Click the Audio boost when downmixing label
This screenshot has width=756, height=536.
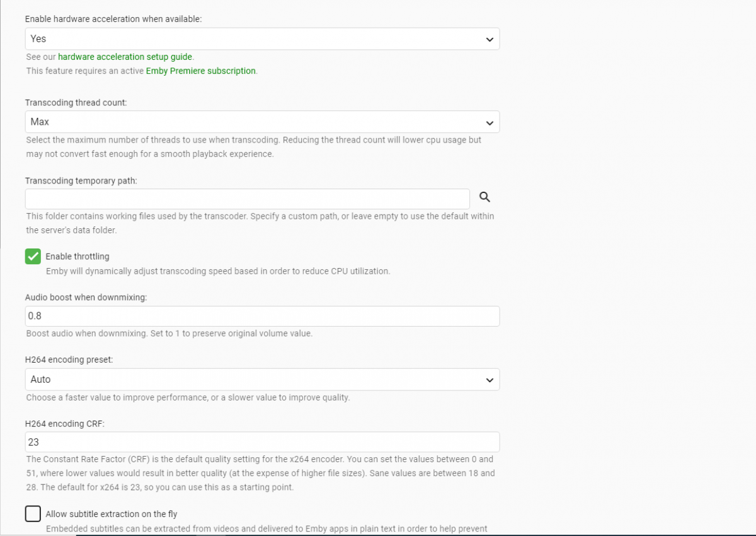coord(86,297)
